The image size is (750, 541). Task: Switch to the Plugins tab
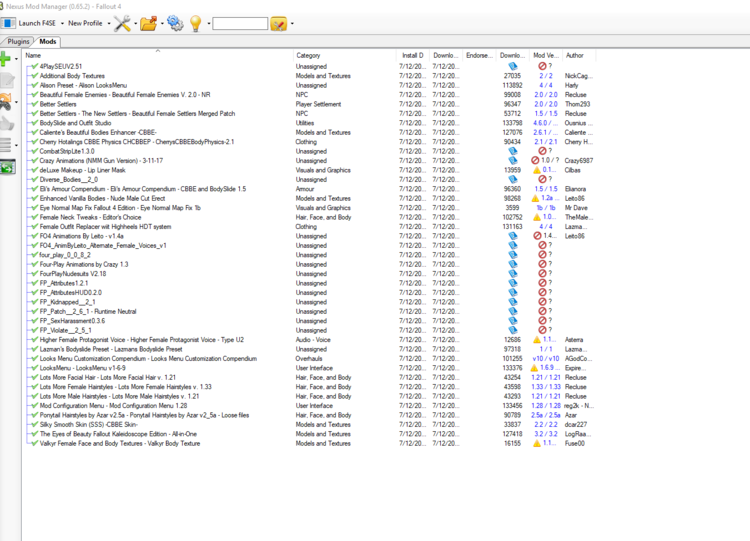pyautogui.click(x=18, y=42)
